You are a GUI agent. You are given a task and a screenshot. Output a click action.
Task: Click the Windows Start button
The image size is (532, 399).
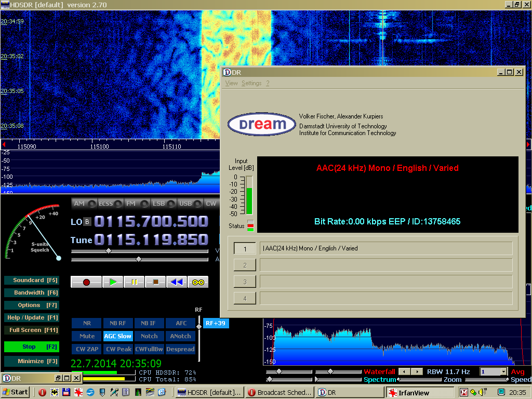point(15,392)
